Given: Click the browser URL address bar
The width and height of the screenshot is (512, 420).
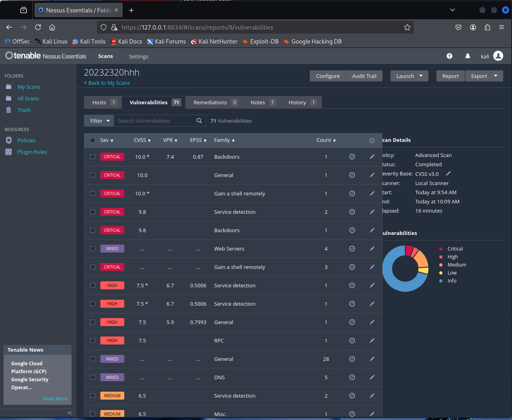Looking at the screenshot, I should click(x=256, y=27).
